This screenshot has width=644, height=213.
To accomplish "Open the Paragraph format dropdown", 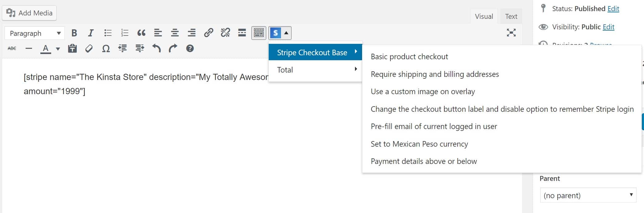I will 35,33.
